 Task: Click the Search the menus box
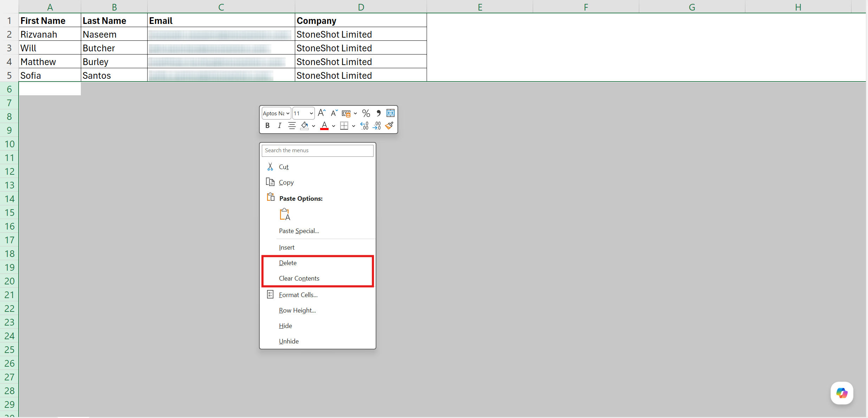[x=317, y=150]
